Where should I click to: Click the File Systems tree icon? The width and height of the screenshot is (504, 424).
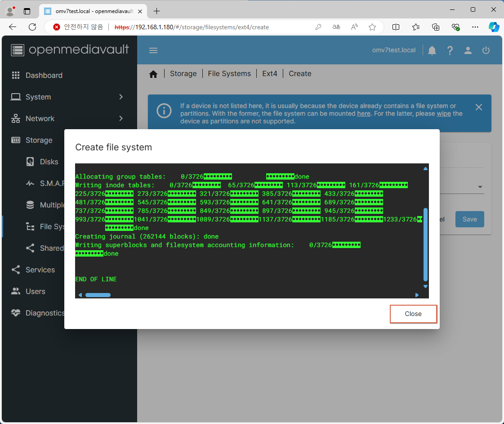(x=30, y=226)
